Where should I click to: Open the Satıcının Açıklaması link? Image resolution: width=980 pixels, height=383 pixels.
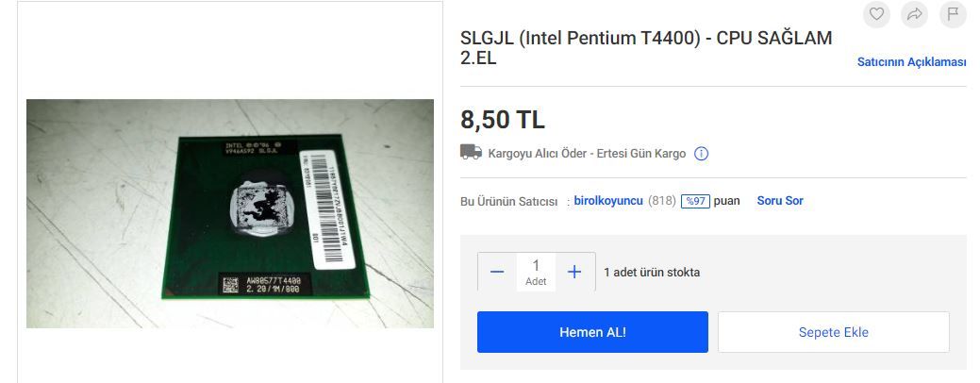click(x=911, y=62)
